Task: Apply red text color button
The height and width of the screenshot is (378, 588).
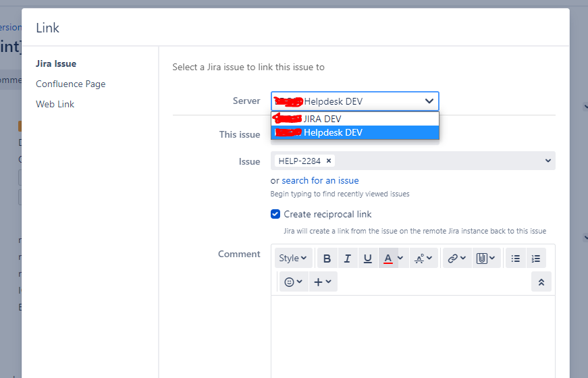Action: pos(388,258)
